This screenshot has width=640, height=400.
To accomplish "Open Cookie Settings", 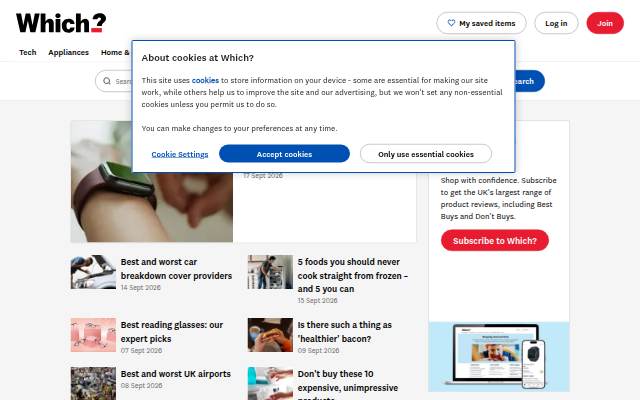I will [x=180, y=154].
